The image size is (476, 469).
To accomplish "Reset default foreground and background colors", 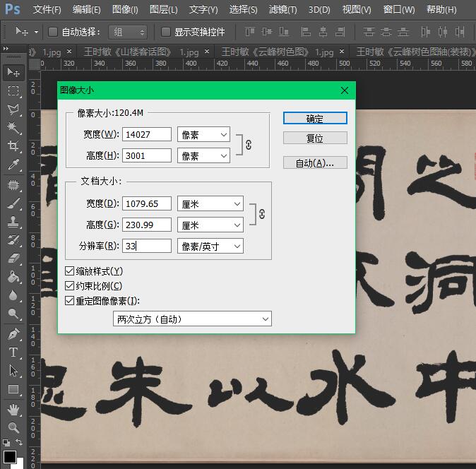I will [x=6, y=443].
